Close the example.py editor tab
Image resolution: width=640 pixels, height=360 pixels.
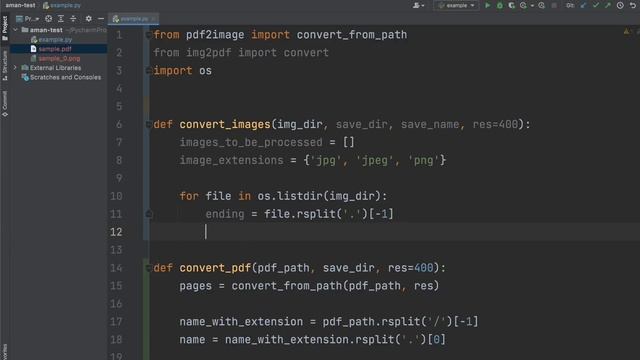pos(153,19)
